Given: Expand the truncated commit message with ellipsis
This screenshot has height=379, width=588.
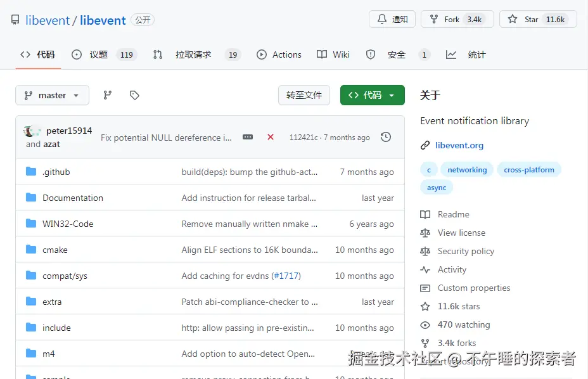Looking at the screenshot, I should click(247, 137).
